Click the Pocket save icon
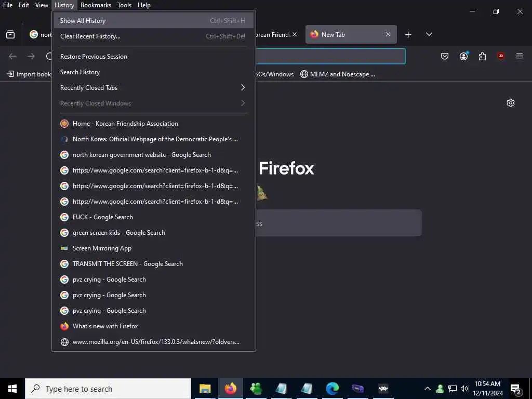Viewport: 532px width, 399px height. coord(445,56)
